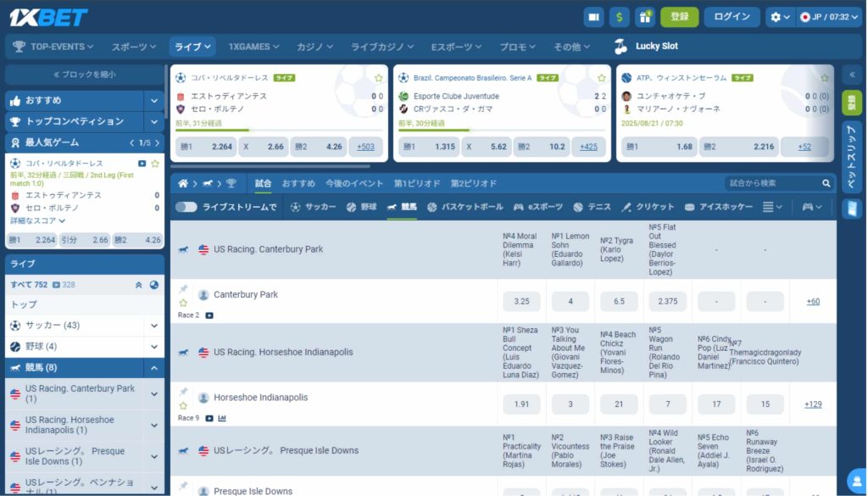Click the trophy icon in breadcrumb

[231, 183]
